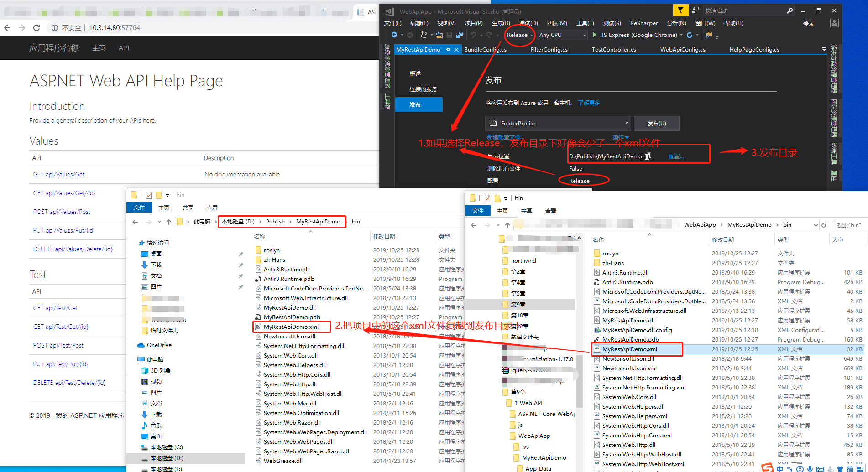
Task: Click the copy icon beside publish path
Action: [648, 156]
